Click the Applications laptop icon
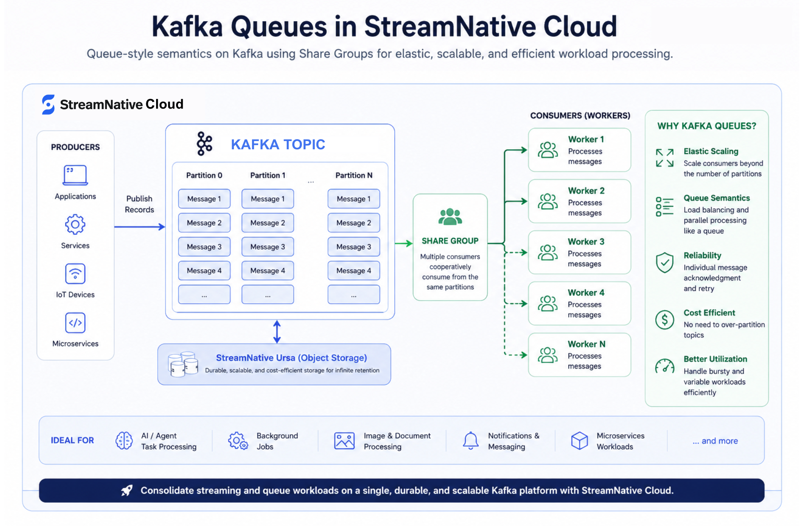Image resolution: width=804 pixels, height=532 pixels. 75,175
